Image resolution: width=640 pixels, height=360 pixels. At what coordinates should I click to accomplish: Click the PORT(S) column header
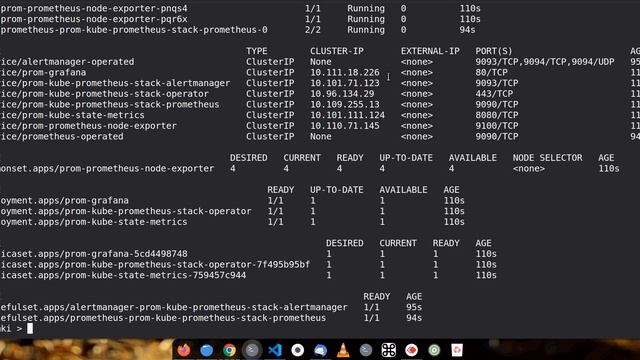click(494, 51)
